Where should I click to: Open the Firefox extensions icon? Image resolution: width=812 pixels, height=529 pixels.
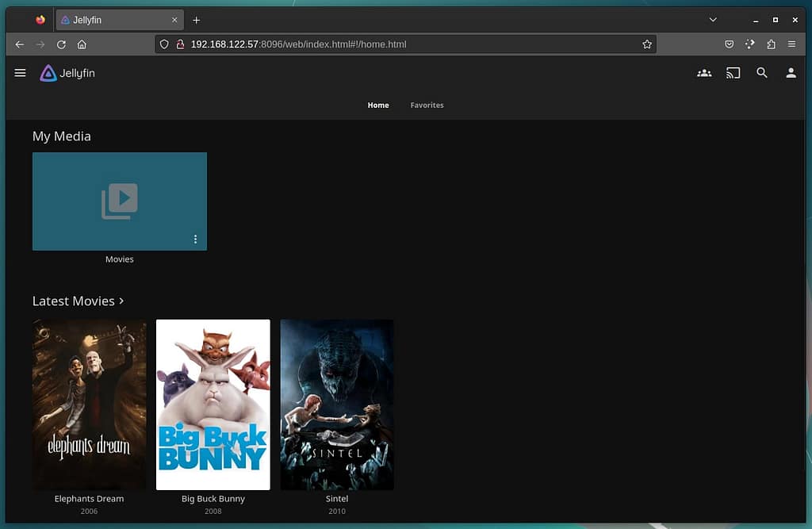[771, 44]
